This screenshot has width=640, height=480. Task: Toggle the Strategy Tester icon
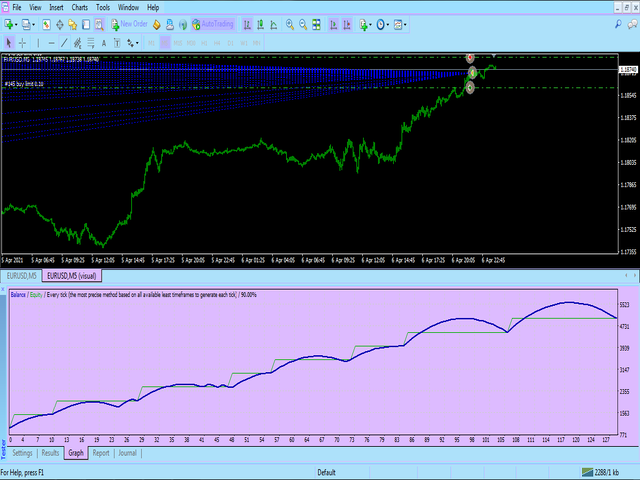[99, 24]
